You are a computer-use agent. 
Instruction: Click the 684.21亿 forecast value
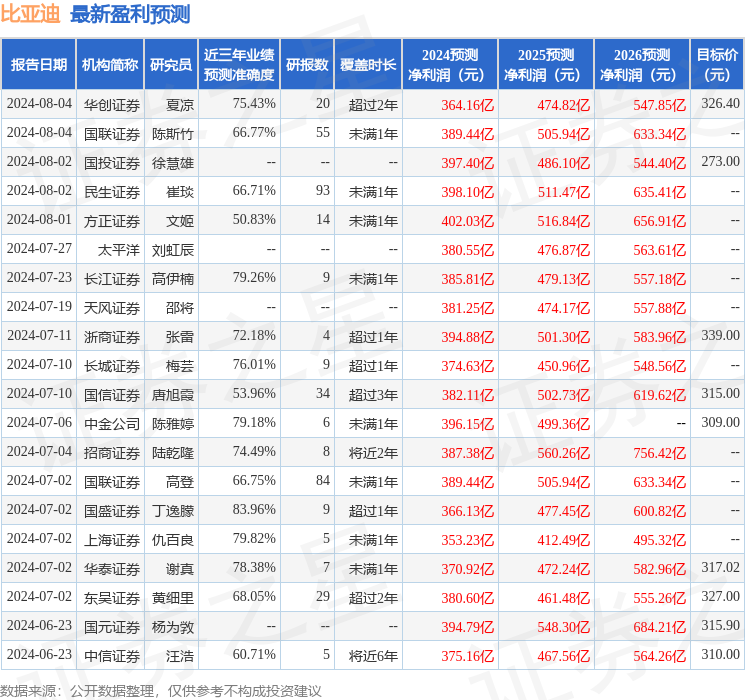(659, 626)
